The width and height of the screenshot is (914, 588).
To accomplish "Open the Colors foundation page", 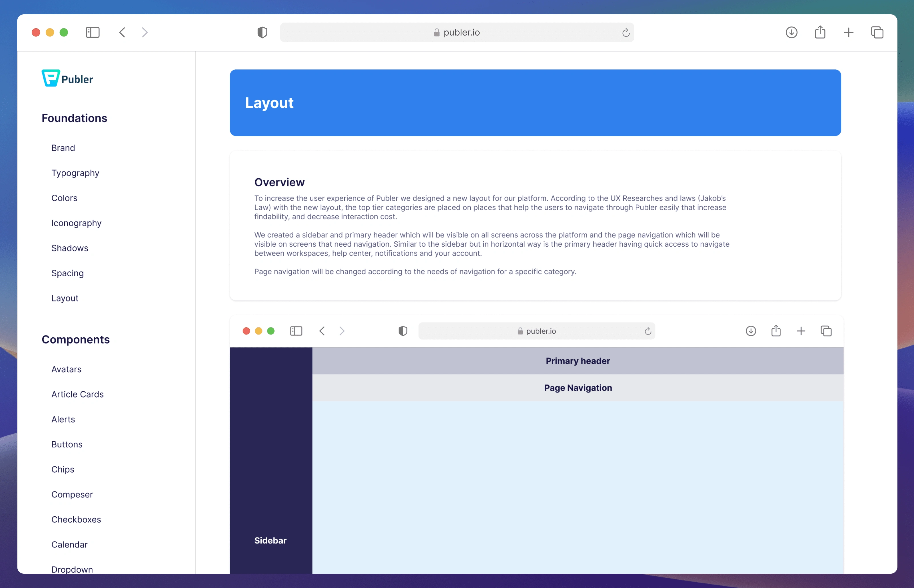I will tap(64, 198).
